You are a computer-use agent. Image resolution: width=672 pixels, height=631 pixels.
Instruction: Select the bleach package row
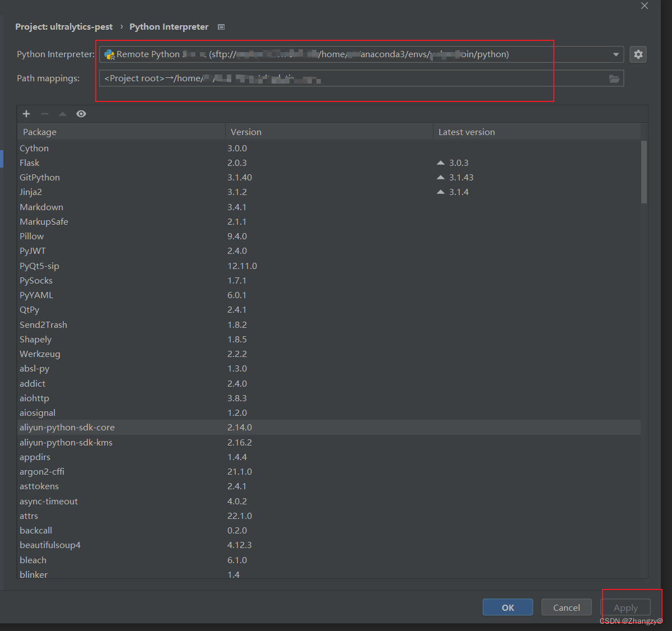tap(329, 560)
